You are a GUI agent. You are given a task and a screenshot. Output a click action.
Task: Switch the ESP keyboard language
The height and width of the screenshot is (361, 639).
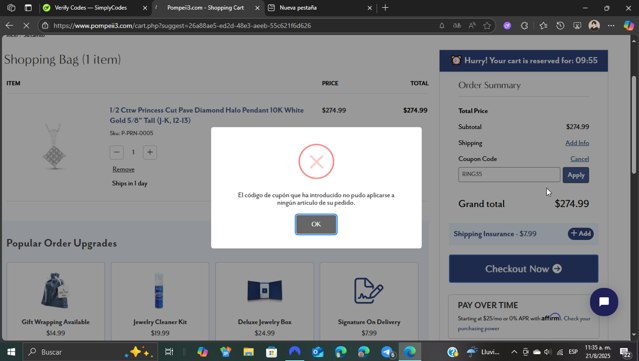(573, 352)
